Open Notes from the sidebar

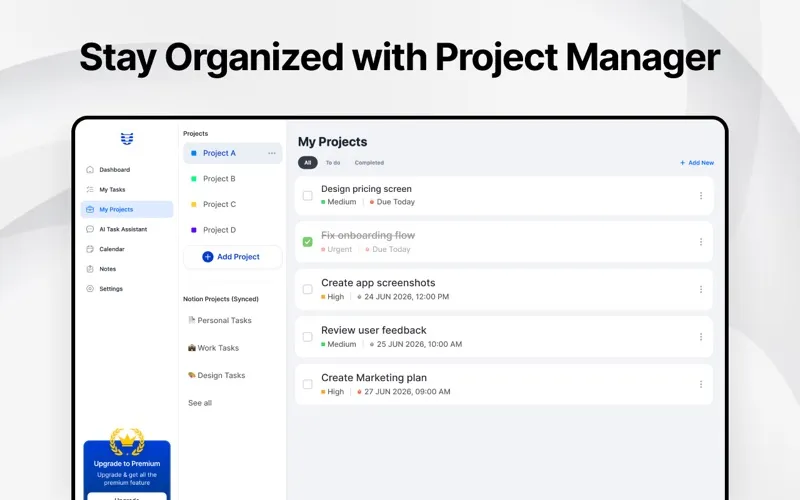(127, 269)
